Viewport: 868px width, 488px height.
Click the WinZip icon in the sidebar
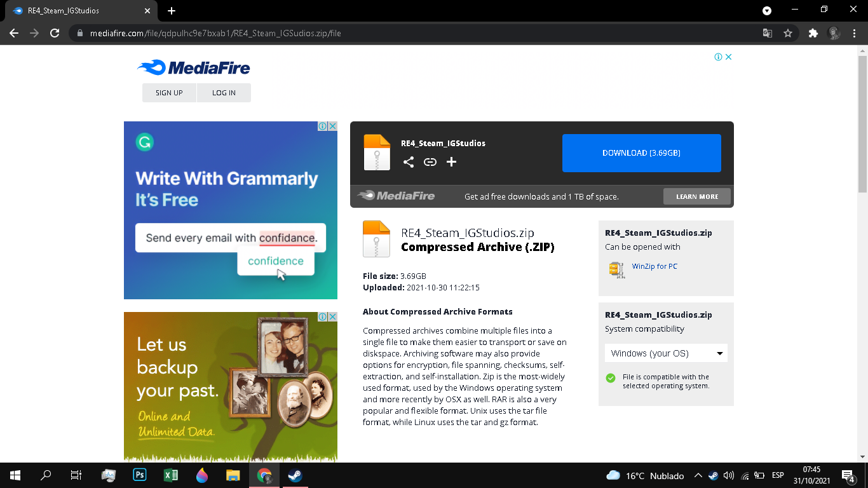pyautogui.click(x=616, y=269)
